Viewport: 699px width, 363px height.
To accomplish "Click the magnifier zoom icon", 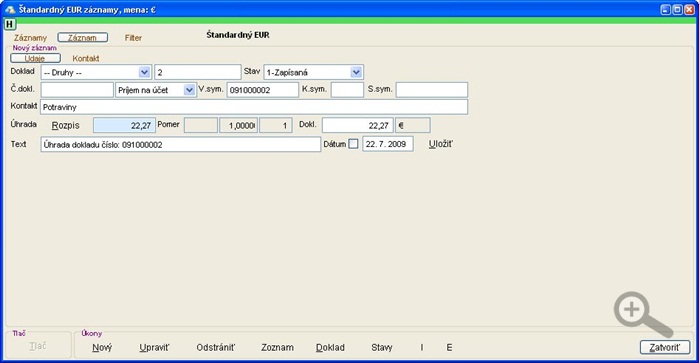I will [x=642, y=314].
